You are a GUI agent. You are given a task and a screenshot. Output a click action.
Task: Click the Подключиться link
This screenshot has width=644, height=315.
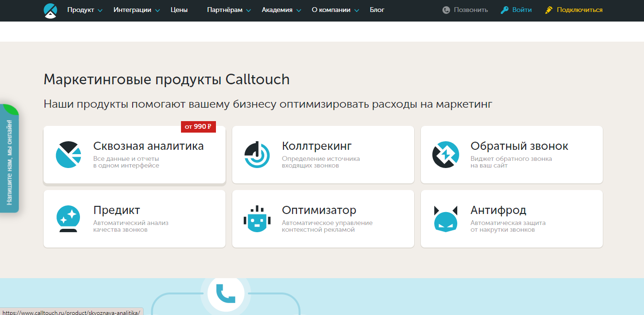click(579, 10)
